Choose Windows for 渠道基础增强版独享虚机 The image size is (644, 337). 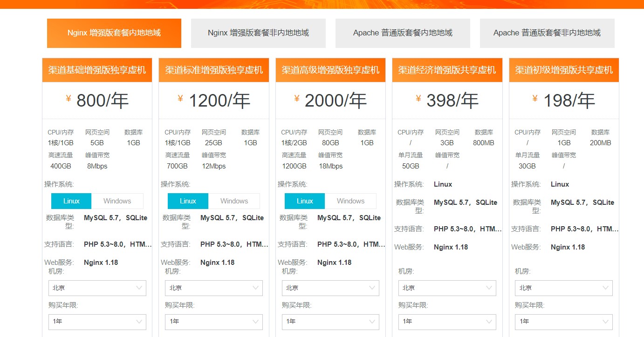click(x=117, y=201)
